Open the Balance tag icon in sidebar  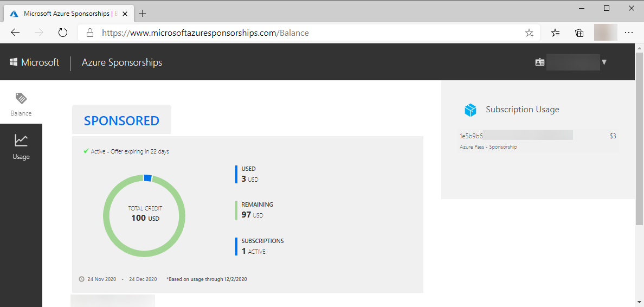(21, 98)
